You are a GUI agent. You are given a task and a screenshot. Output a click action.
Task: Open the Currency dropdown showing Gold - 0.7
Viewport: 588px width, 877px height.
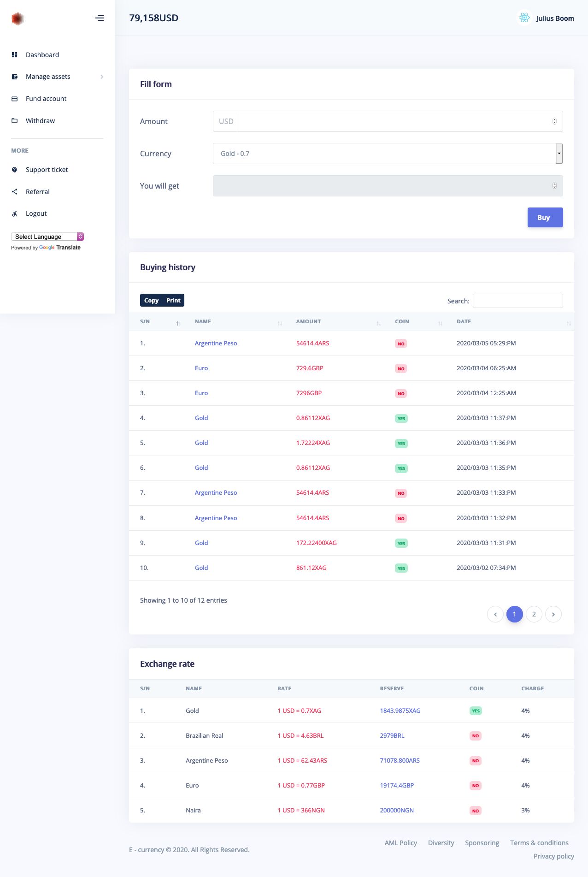tap(388, 154)
